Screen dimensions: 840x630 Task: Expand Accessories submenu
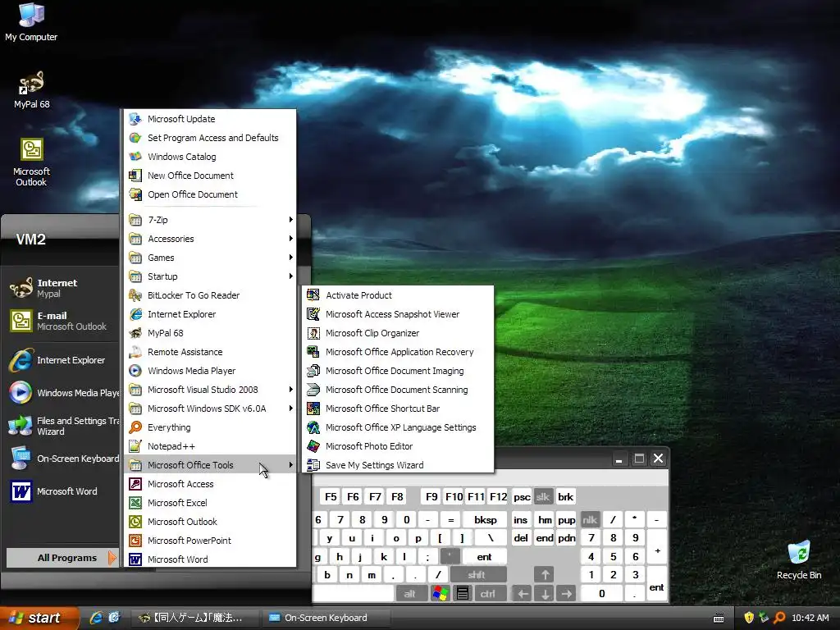click(210, 239)
